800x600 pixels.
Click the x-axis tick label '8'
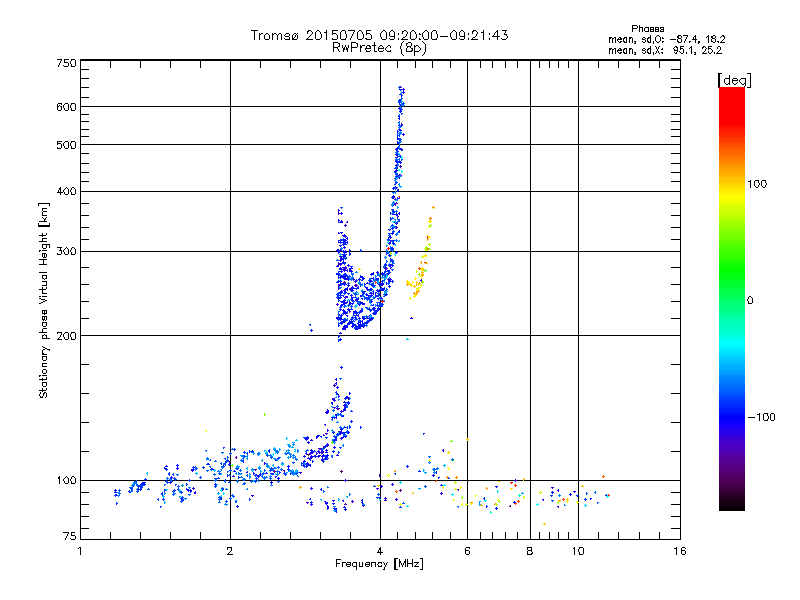(530, 551)
